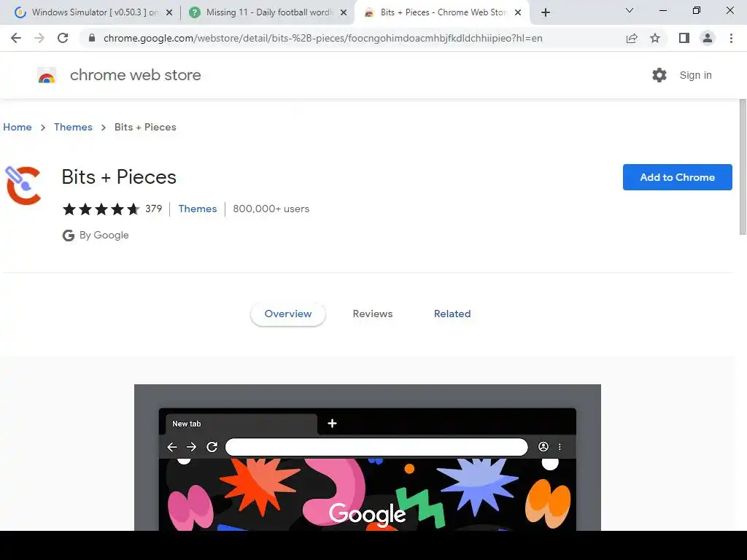Click the theme preview screenshot
Viewport: 747px width, 560px height.
pos(368,458)
